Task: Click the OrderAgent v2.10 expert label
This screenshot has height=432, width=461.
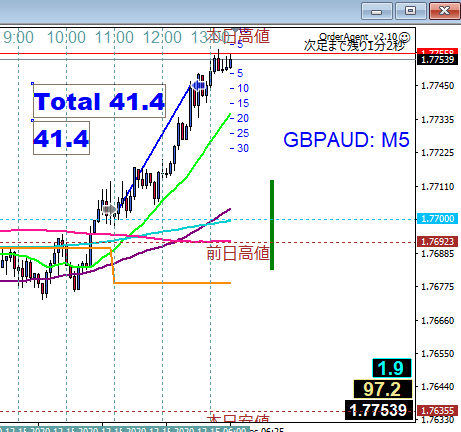Action: (358, 36)
